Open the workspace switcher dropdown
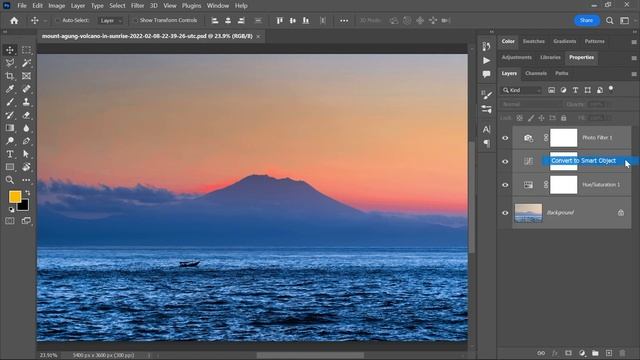 click(624, 20)
